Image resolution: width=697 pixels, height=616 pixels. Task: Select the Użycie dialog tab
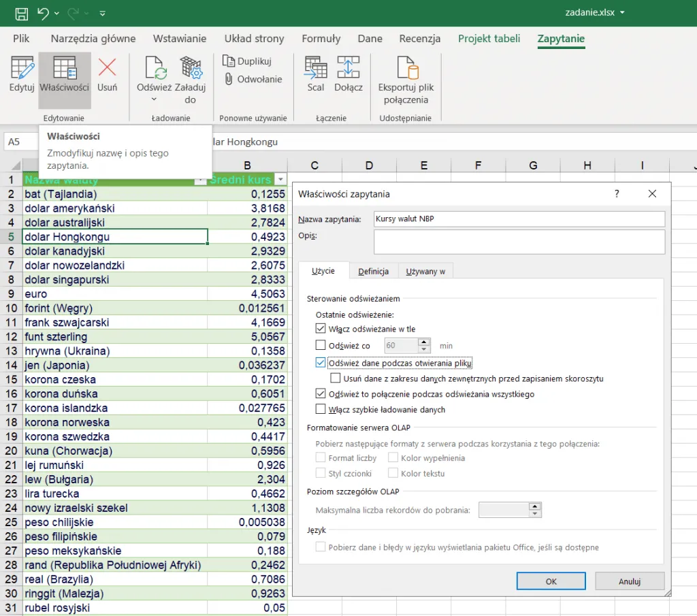click(x=323, y=271)
